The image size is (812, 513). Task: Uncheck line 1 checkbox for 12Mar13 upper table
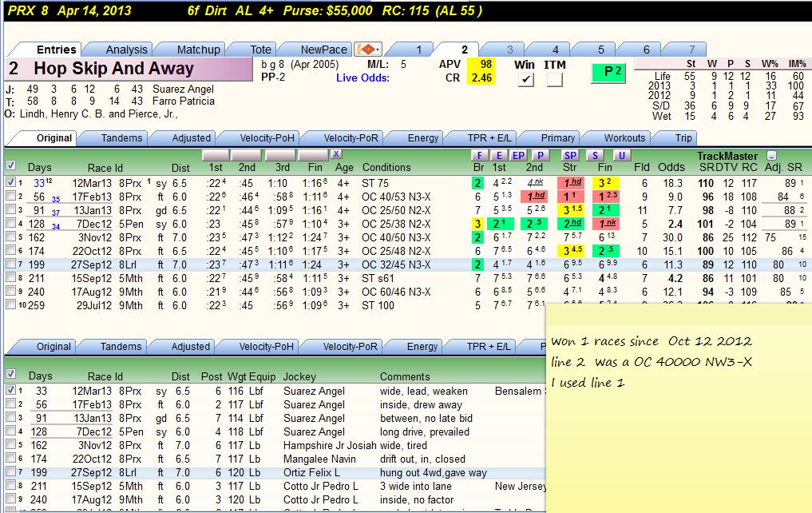click(x=11, y=182)
